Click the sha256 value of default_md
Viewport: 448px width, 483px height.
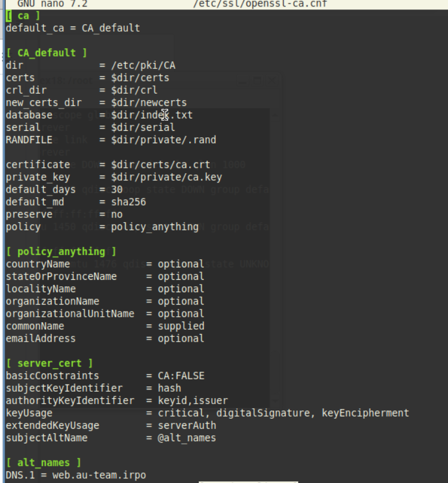pyautogui.click(x=129, y=201)
